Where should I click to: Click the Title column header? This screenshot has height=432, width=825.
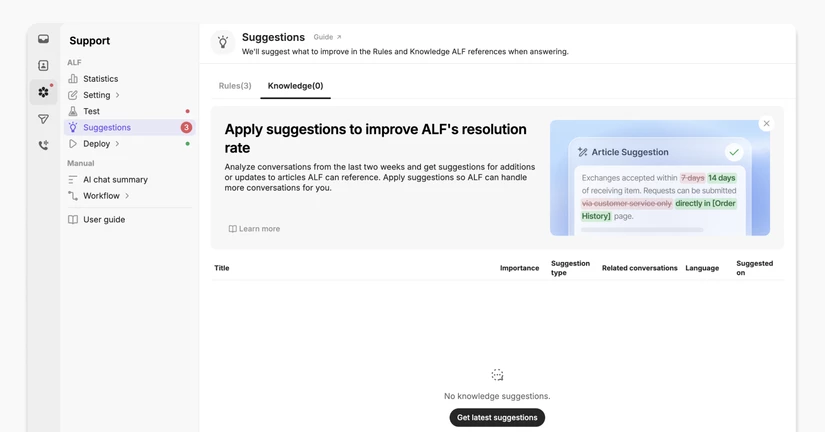pyautogui.click(x=222, y=268)
